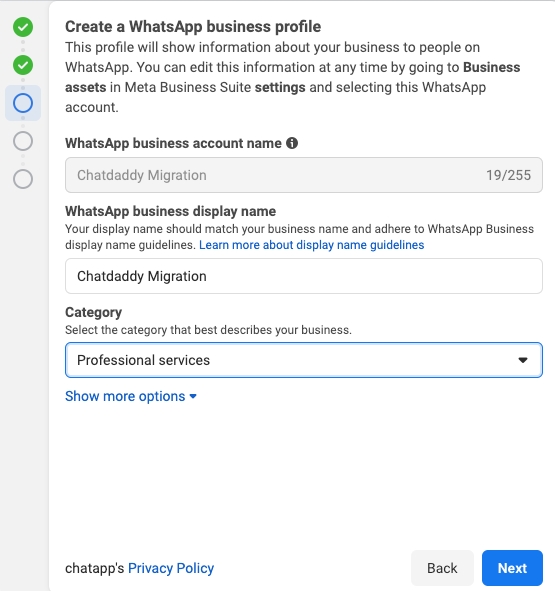Viewport: 555px width, 591px height.
Task: Click the fifth empty step circle
Action: click(23, 179)
